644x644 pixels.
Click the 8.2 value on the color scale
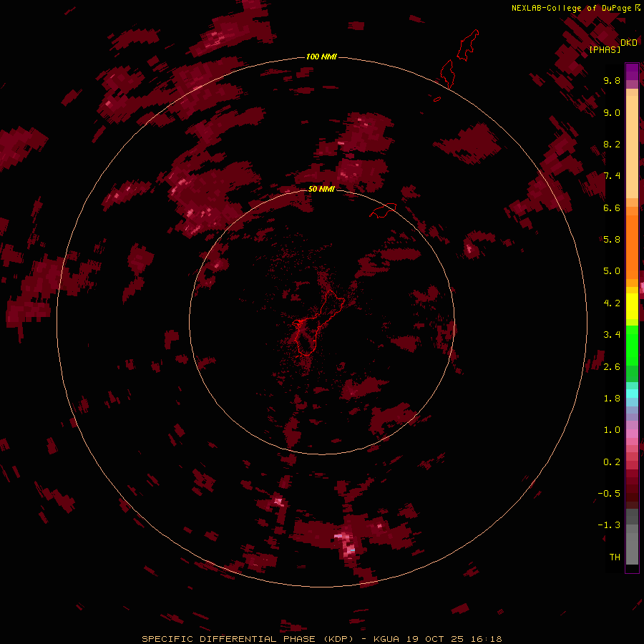612,144
